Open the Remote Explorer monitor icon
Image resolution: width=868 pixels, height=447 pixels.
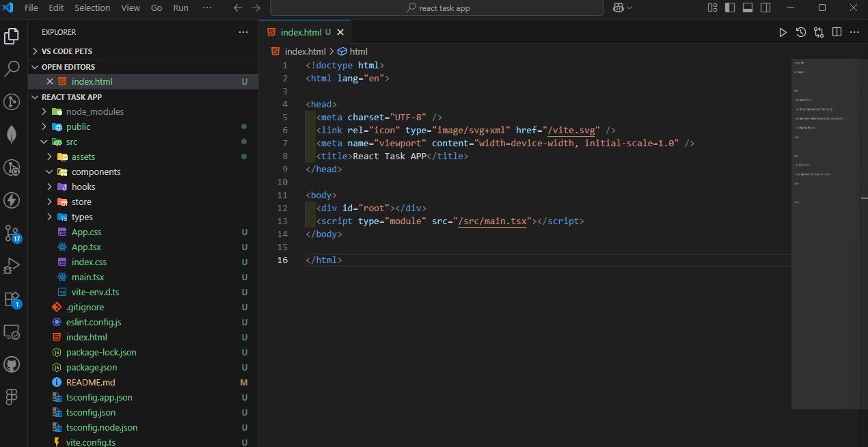tap(12, 331)
